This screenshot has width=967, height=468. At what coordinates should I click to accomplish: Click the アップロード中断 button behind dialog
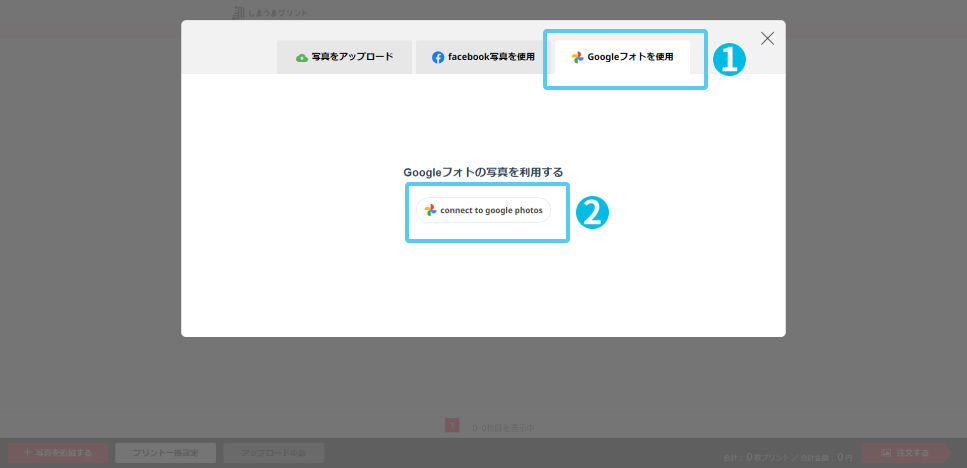[x=274, y=453]
